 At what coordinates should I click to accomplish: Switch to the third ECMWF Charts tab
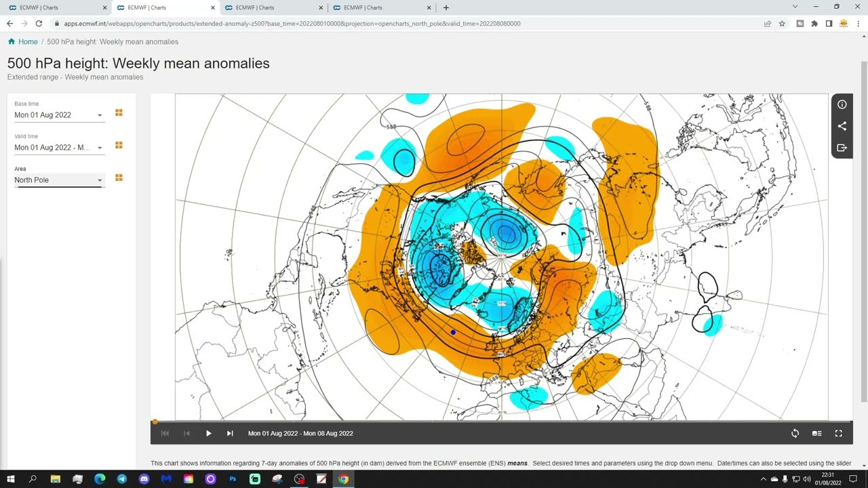(273, 7)
